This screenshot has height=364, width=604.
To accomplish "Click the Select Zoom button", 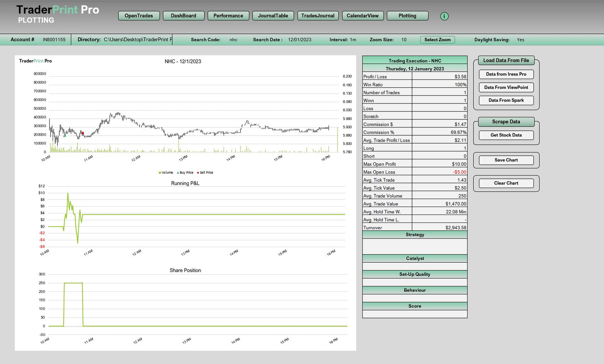I will point(438,40).
